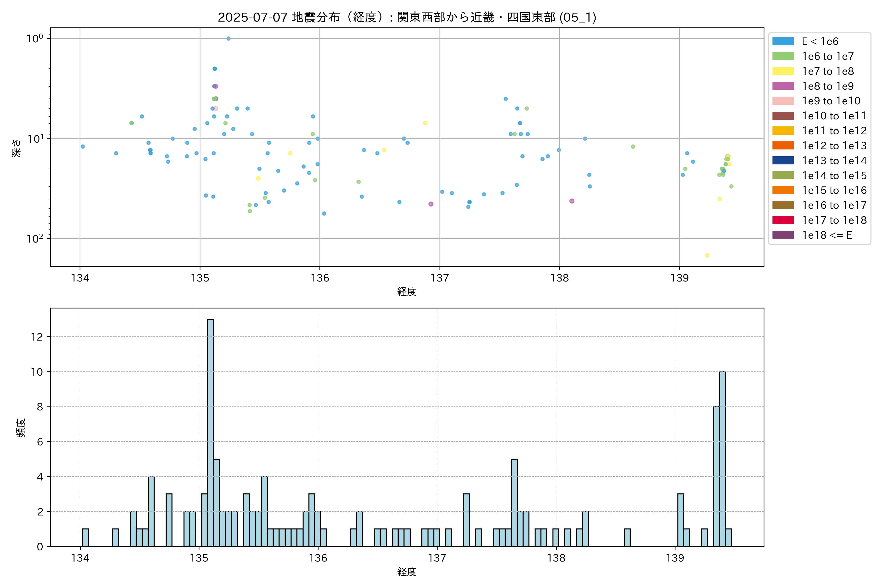Click the chart title text at top
The height and width of the screenshot is (588, 882).
coord(407,17)
